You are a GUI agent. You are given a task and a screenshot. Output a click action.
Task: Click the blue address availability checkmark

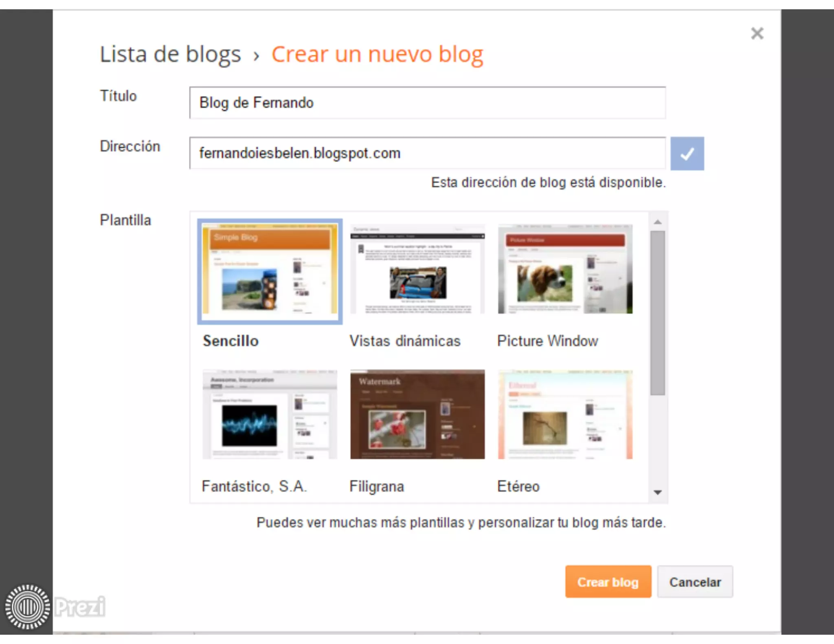687,153
